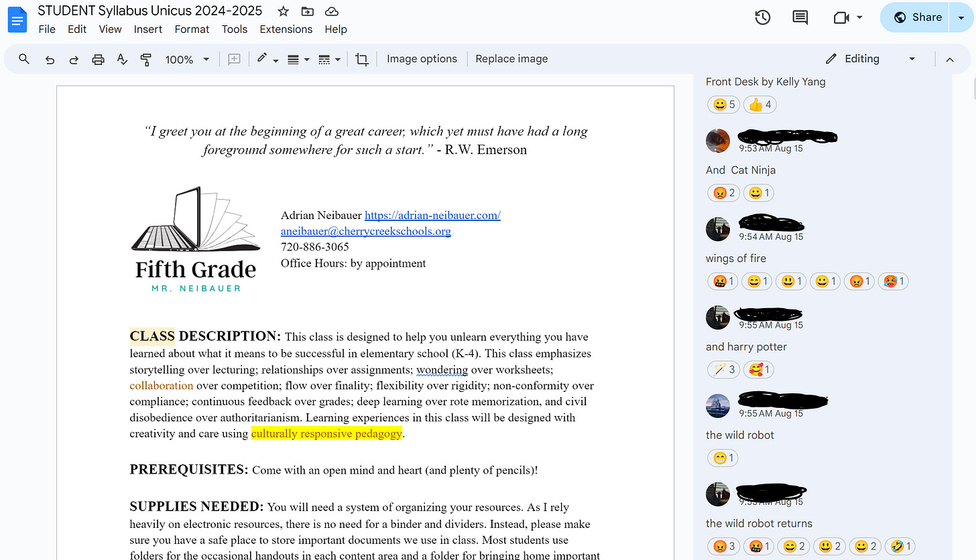Click the pencil icon next to Editing
The image size is (976, 560).
[831, 59]
